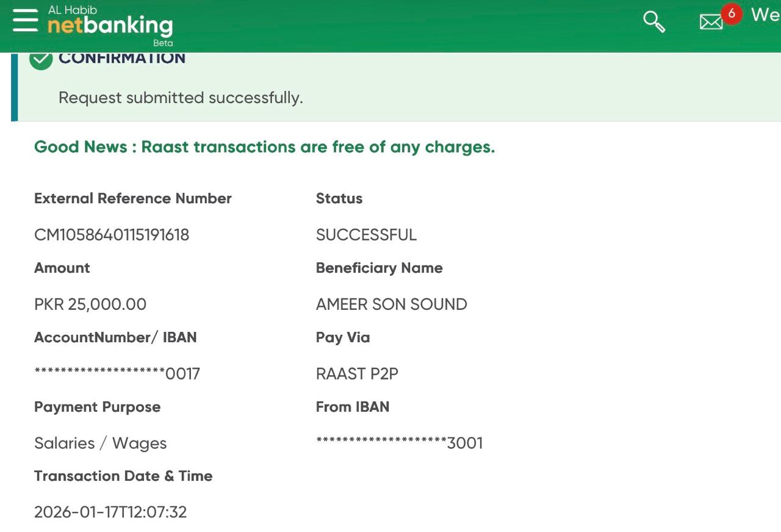The image size is (781, 532).
Task: Click the green confirmation checkmark icon
Action: [41, 60]
